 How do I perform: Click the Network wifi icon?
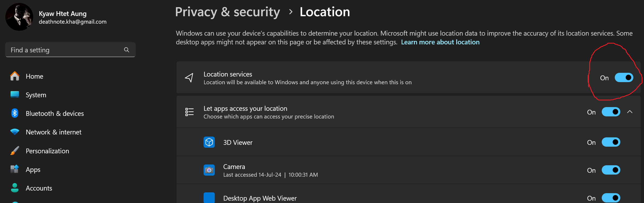pos(15,132)
